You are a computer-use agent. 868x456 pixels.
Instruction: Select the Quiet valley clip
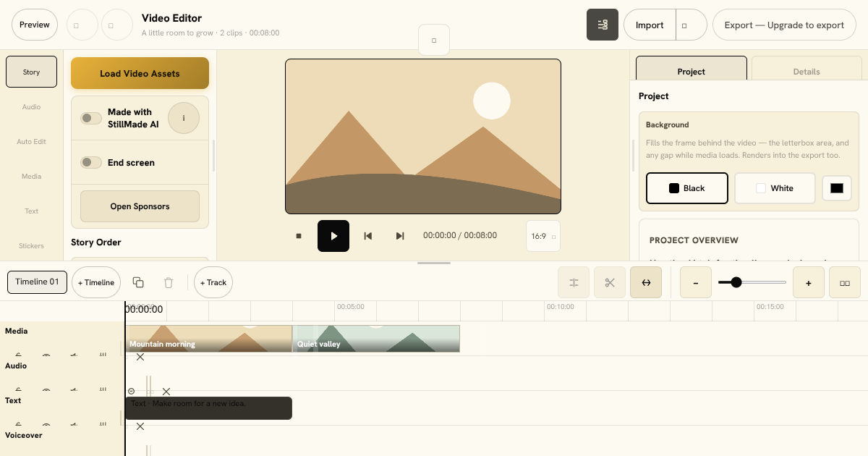(376, 339)
